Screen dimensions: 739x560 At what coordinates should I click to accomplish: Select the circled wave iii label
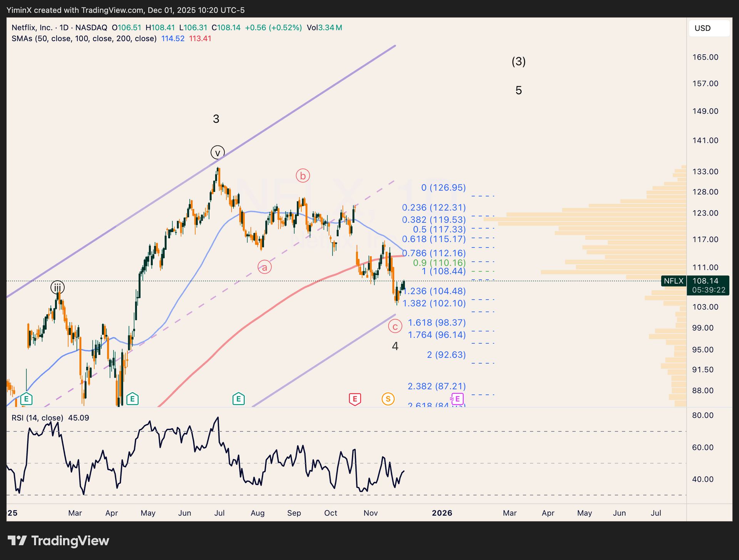tap(57, 287)
